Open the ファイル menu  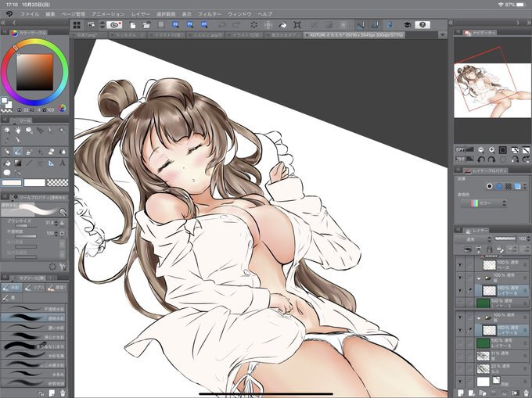coord(30,14)
